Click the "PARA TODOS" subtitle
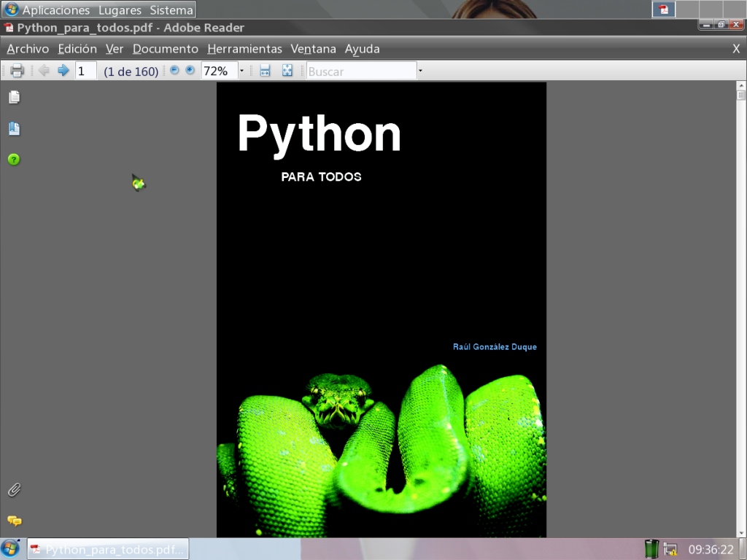Viewport: 747px width, 560px height. click(321, 177)
